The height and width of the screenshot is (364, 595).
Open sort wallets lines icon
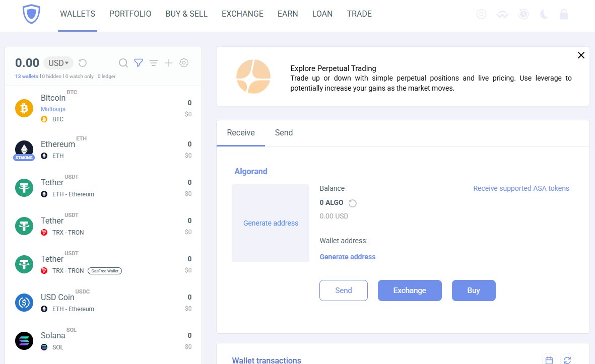pyautogui.click(x=154, y=63)
